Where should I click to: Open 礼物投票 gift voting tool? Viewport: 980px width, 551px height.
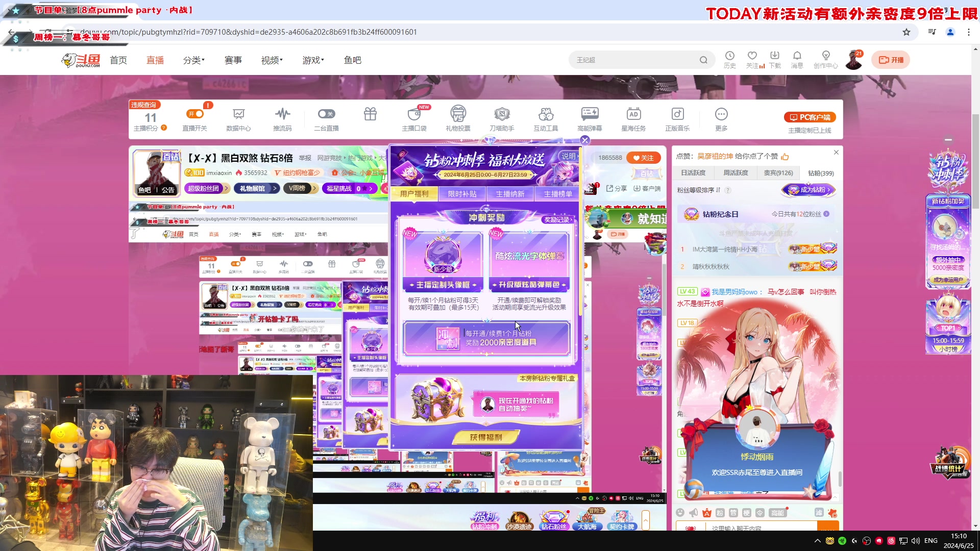coord(458,118)
